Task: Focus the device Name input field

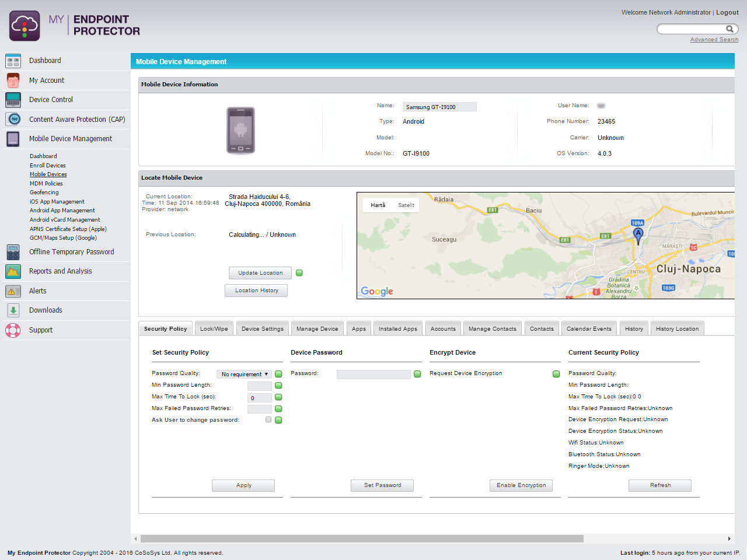Action: coord(439,107)
